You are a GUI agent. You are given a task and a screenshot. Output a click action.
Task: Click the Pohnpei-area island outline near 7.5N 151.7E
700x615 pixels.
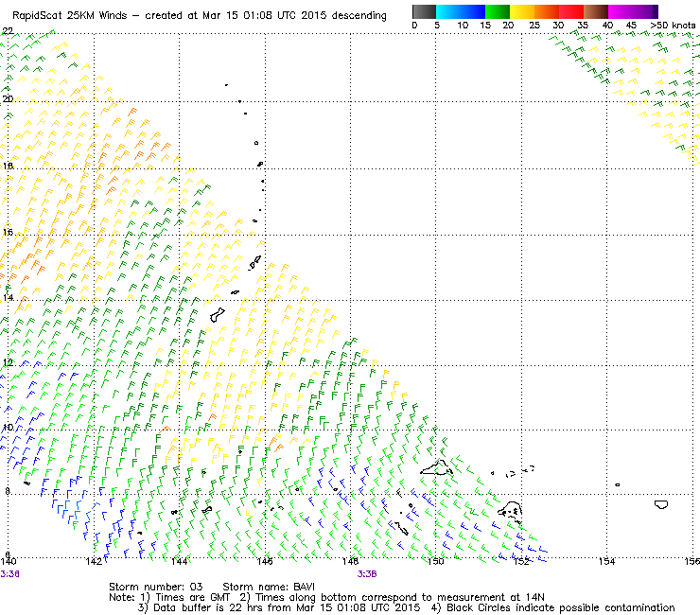(x=510, y=510)
